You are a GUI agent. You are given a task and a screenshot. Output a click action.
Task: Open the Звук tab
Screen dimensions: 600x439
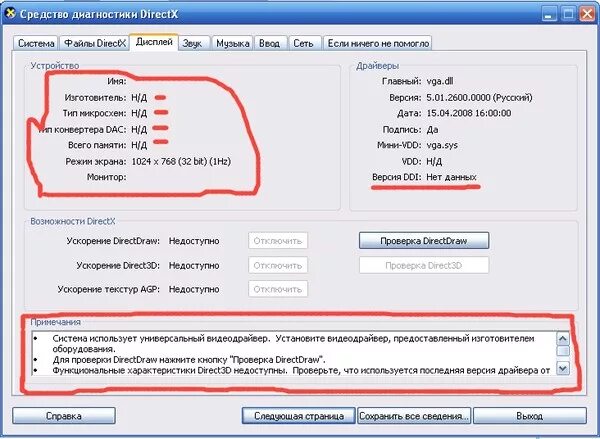click(192, 43)
